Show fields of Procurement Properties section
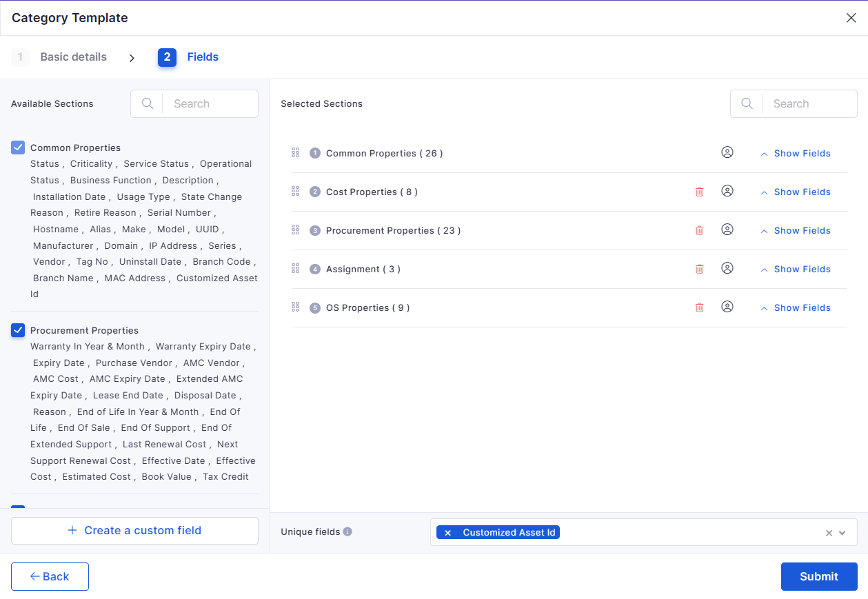Image resolution: width=868 pixels, height=599 pixels. (796, 231)
